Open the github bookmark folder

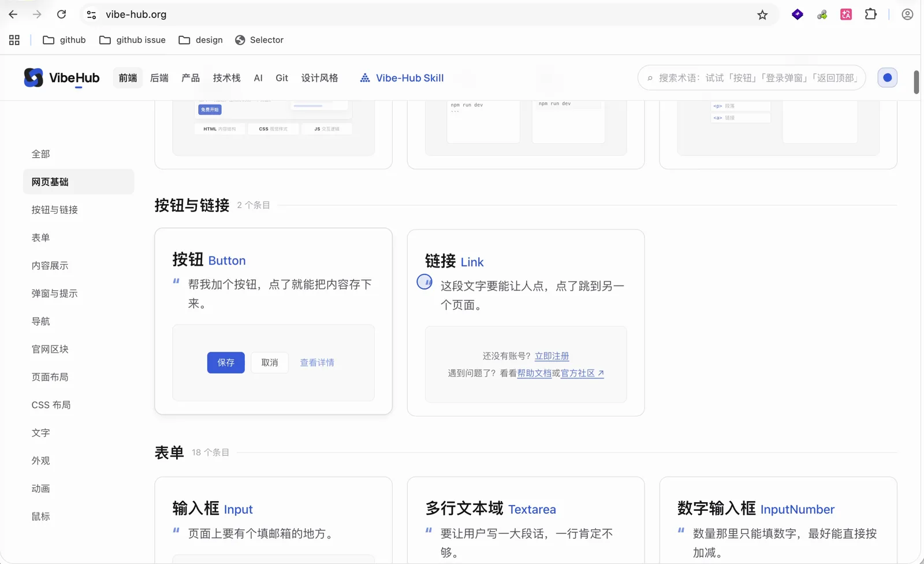pyautogui.click(x=64, y=40)
